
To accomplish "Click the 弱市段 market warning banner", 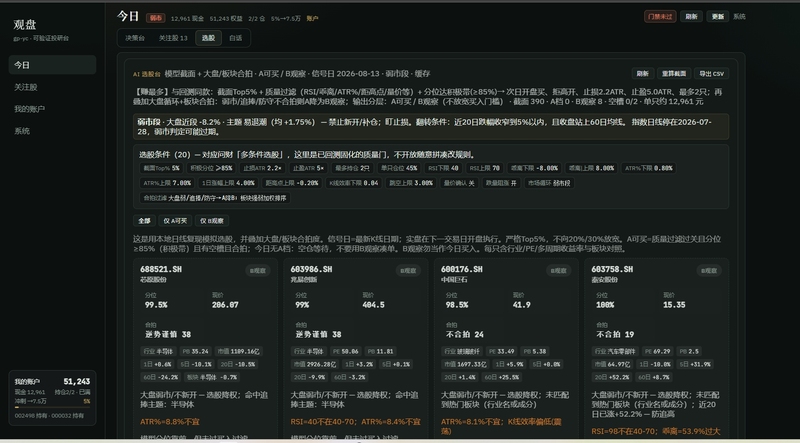I will pyautogui.click(x=431, y=127).
